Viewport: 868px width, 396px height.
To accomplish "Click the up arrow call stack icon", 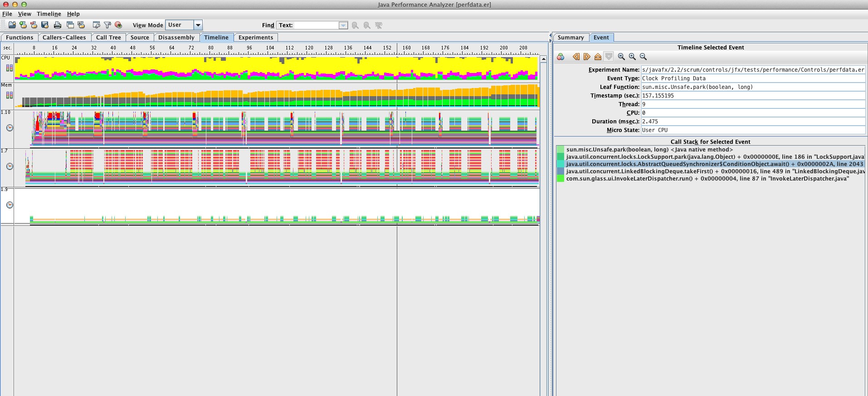I will click(598, 57).
